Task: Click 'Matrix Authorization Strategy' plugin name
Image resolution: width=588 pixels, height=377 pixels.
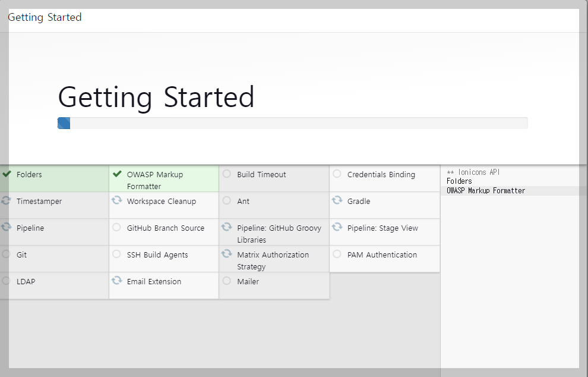Action: [273, 260]
